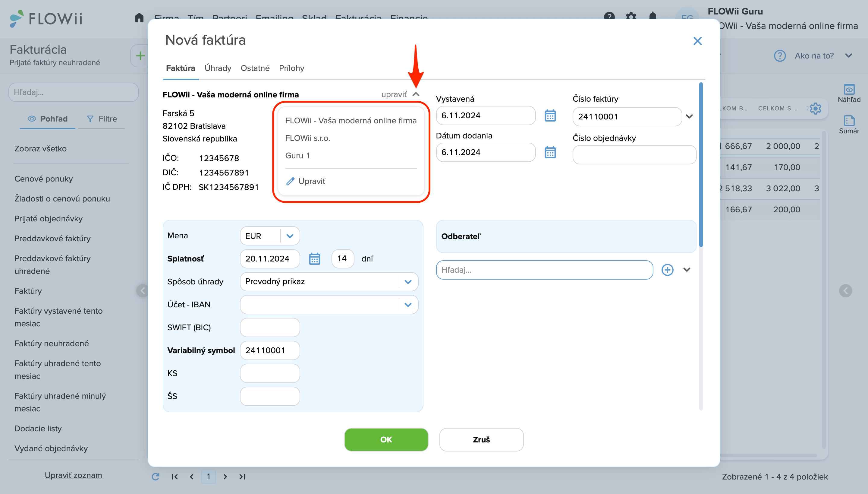Click Upraviť zoznam link
This screenshot has height=494, width=868.
point(73,475)
